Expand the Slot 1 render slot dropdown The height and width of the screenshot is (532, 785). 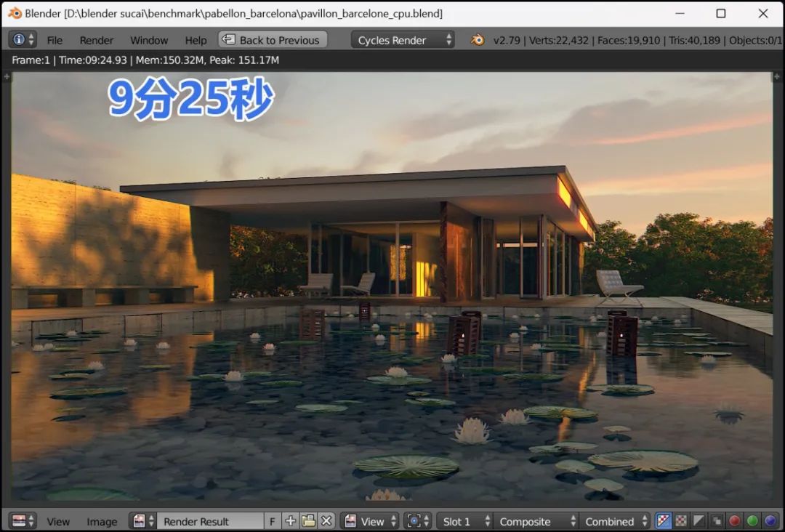[x=464, y=521]
